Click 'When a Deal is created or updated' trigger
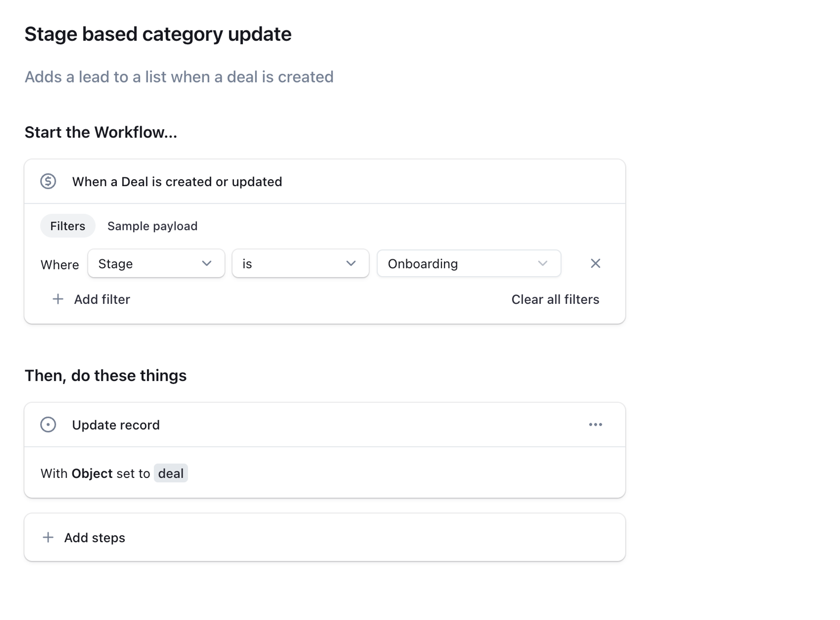This screenshot has height=620, width=840. tap(177, 182)
